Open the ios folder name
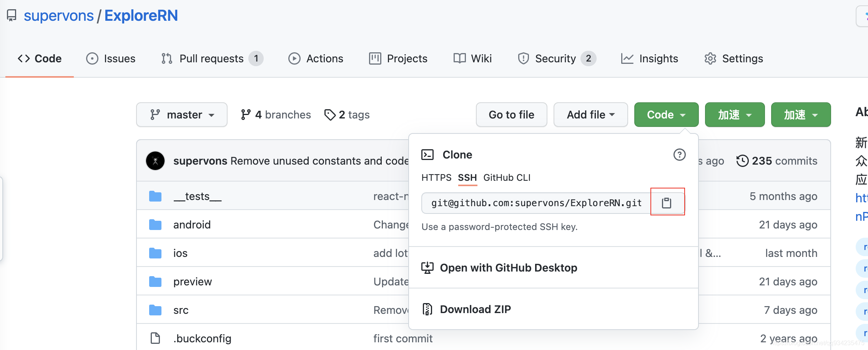 click(180, 253)
